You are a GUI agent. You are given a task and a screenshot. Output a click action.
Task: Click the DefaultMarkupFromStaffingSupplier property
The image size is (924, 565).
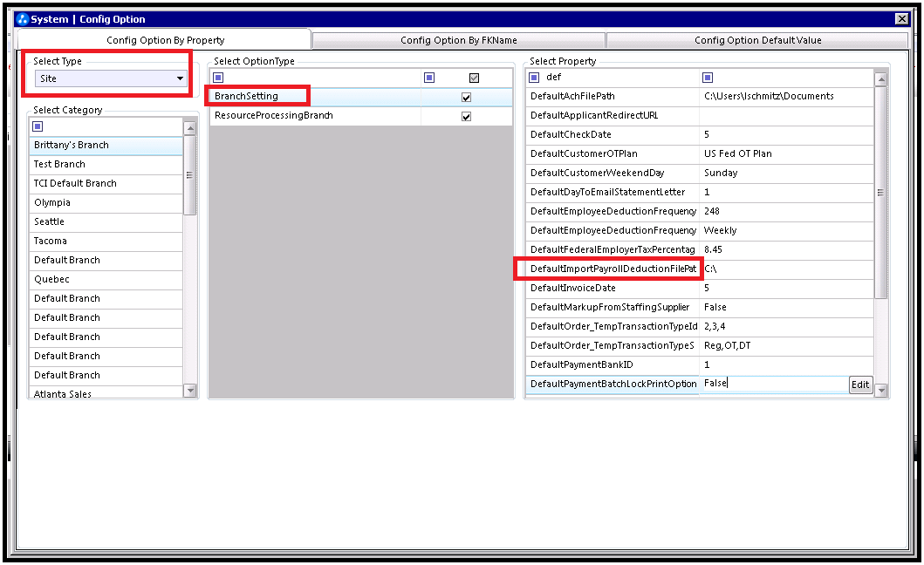700,307
